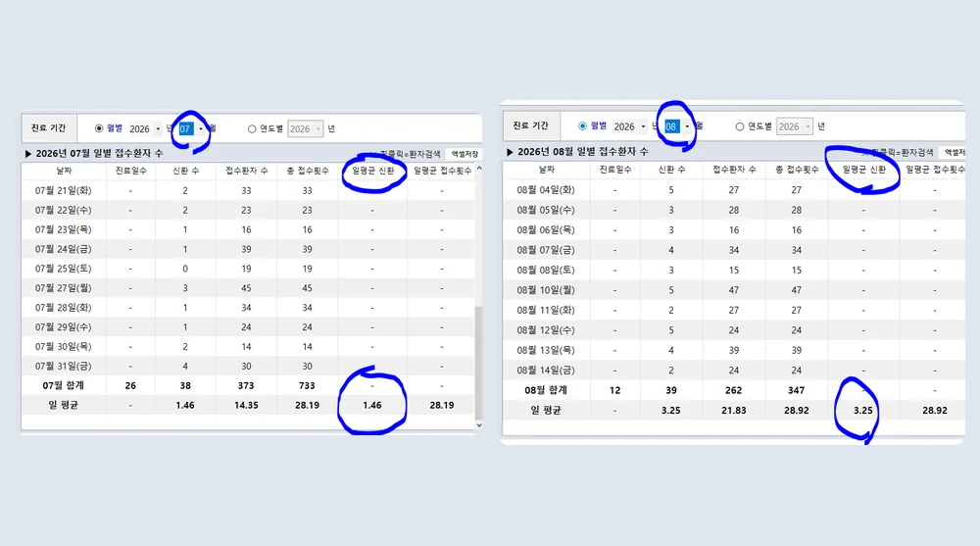Click the 일평균 신환 header in the August table

[x=863, y=169]
